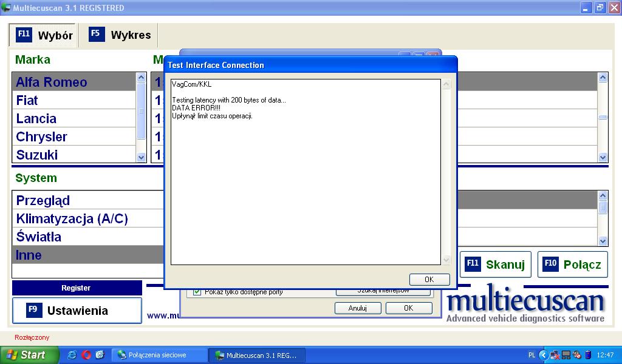622x364 pixels.
Task: Click the 'DATA ERROR!!!' line
Action: click(196, 108)
